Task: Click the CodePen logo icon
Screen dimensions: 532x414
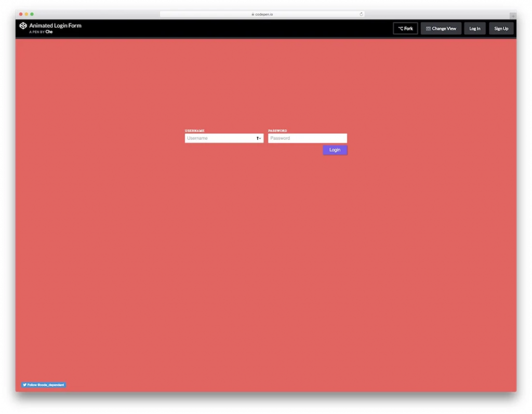Action: pyautogui.click(x=23, y=25)
